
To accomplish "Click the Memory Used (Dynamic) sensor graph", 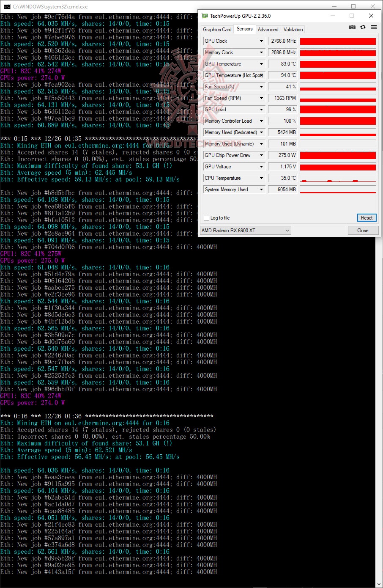I will coord(338,144).
